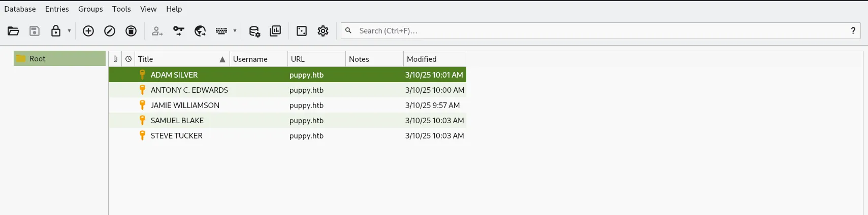The height and width of the screenshot is (215, 868).
Task: Click the key icon beside SAMUEL BLAKE
Action: pos(143,120)
